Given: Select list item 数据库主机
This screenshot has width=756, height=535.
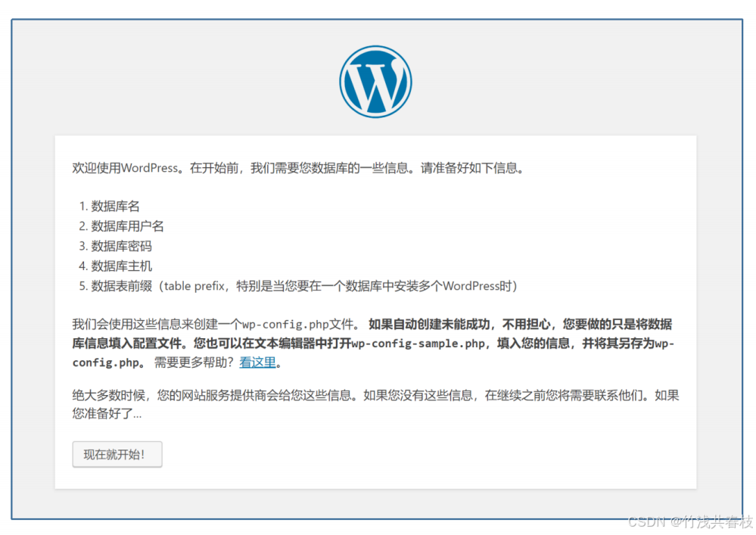Looking at the screenshot, I should (122, 266).
